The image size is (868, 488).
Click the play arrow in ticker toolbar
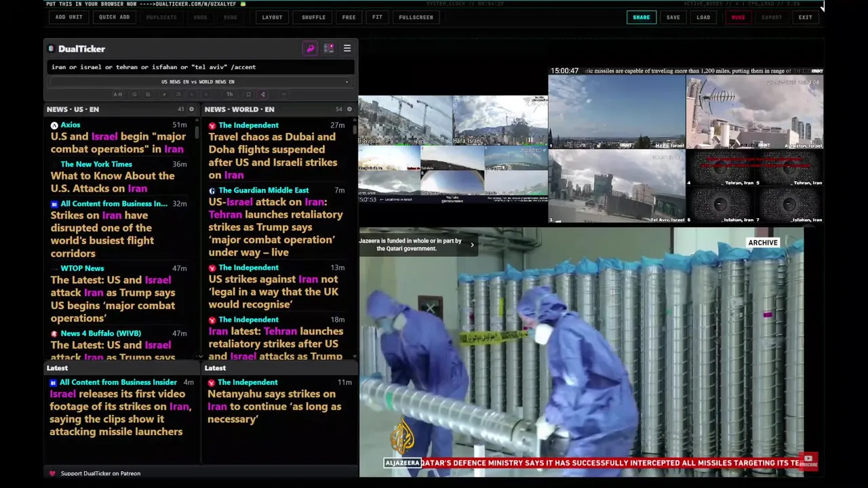(164, 94)
